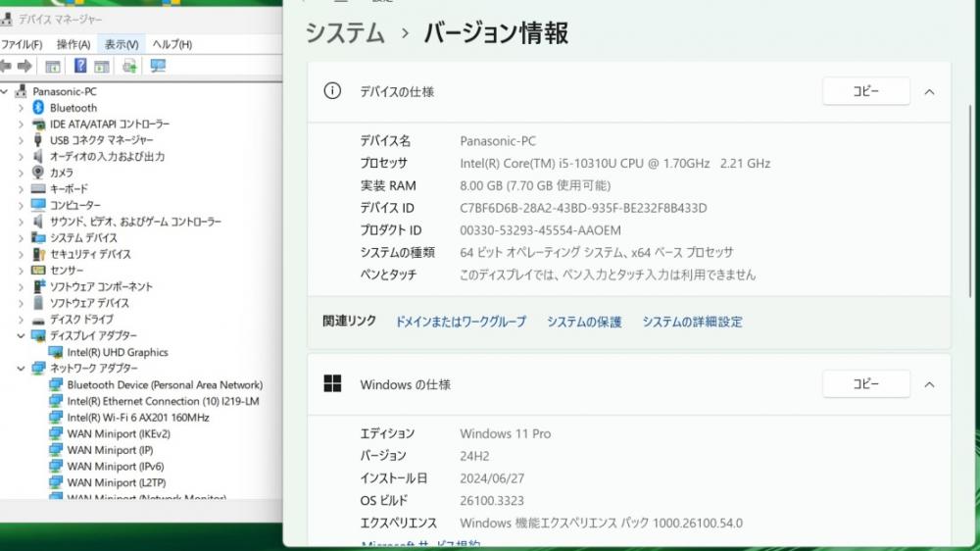Select the カメラ device category icon

click(38, 172)
